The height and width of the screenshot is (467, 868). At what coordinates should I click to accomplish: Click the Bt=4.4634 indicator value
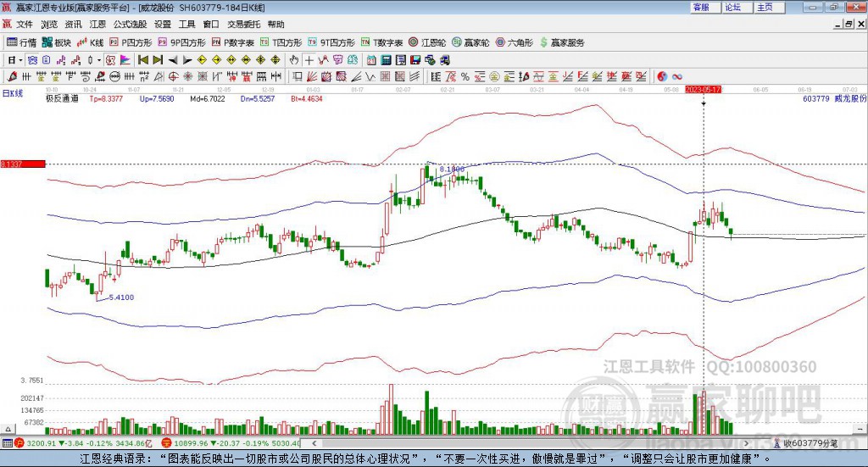coord(307,98)
